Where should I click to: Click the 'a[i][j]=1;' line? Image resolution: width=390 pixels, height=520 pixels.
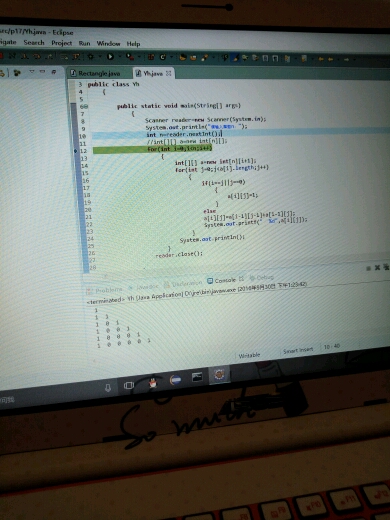(x=243, y=196)
